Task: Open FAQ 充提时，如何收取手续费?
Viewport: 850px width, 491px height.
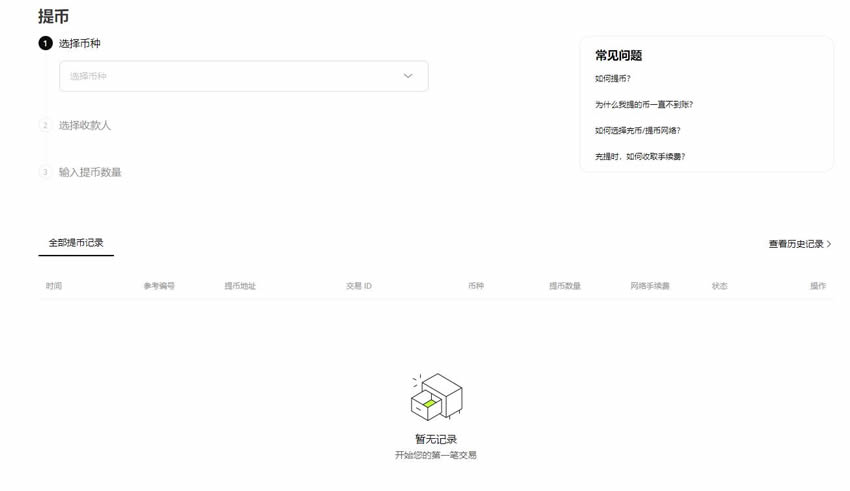Action: click(640, 157)
